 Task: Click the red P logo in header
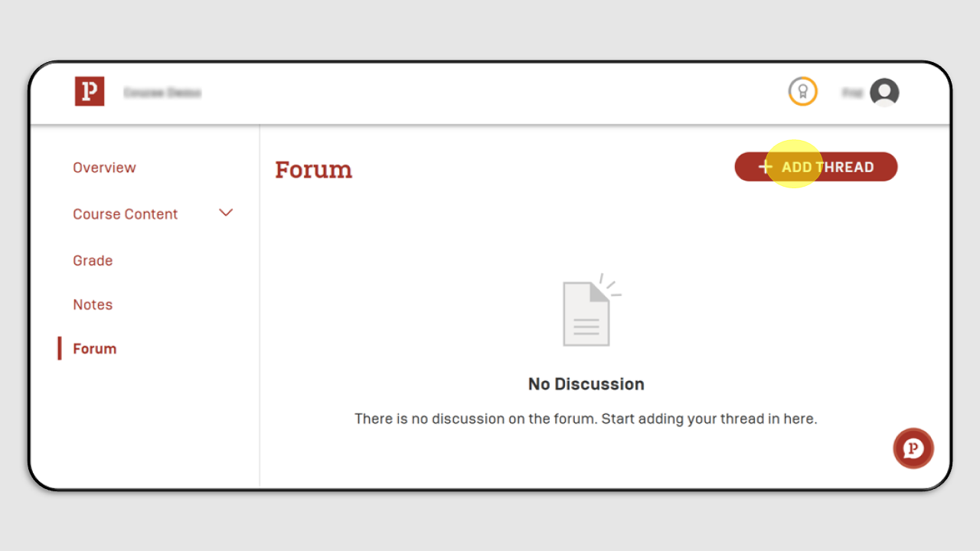coord(90,91)
